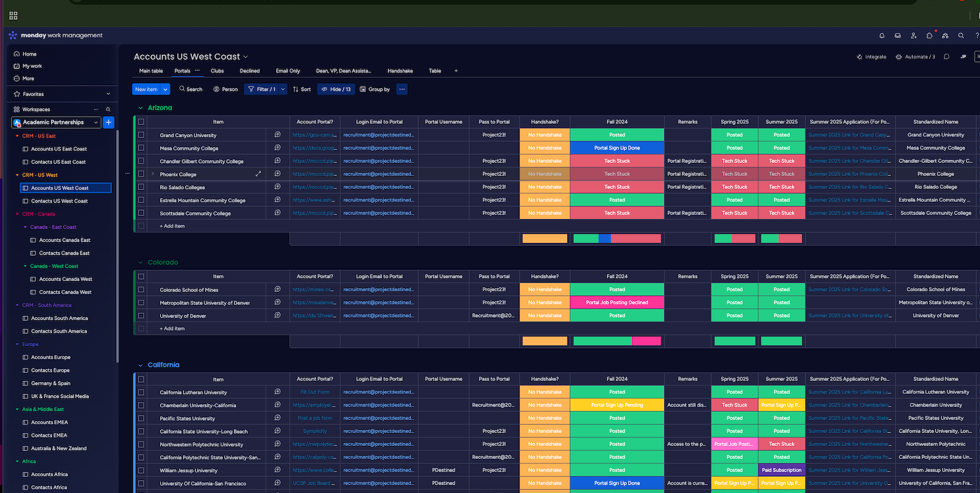Viewport: 980px width, 493px height.
Task: Expand the Favorites section chevron
Action: click(x=108, y=94)
